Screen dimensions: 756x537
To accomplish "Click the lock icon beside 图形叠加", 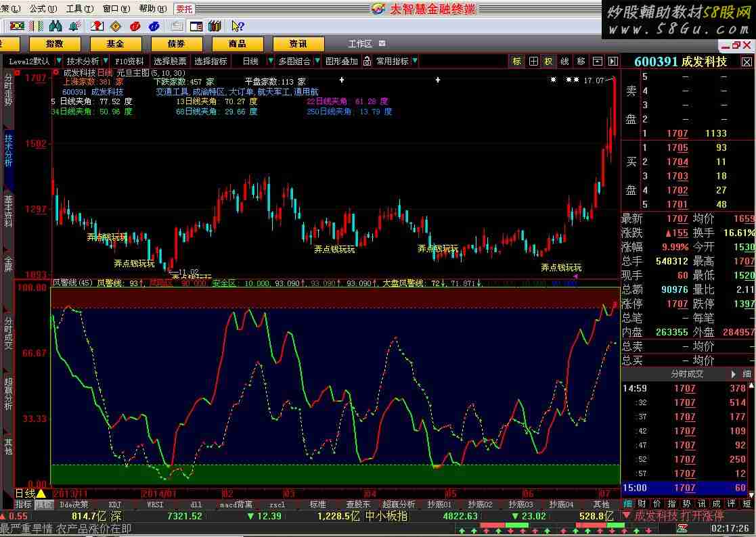I will coord(367,61).
